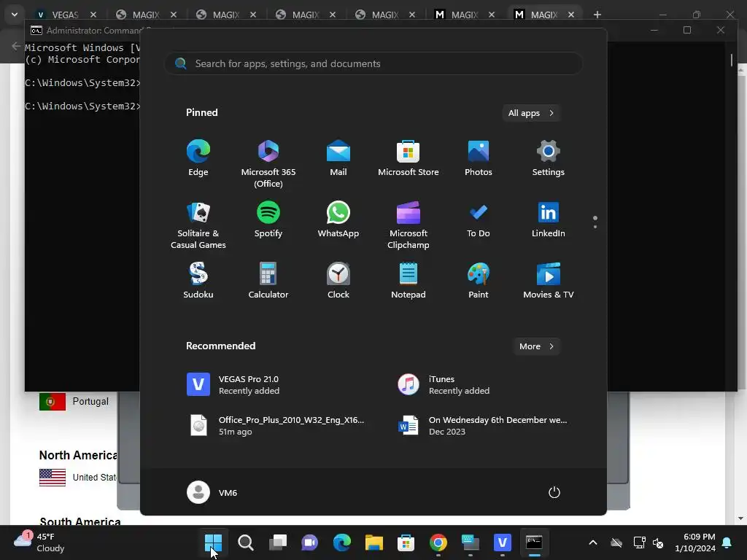Open the weather widget showing 45°F Cloudy
The height and width of the screenshot is (560, 747).
click(39, 542)
